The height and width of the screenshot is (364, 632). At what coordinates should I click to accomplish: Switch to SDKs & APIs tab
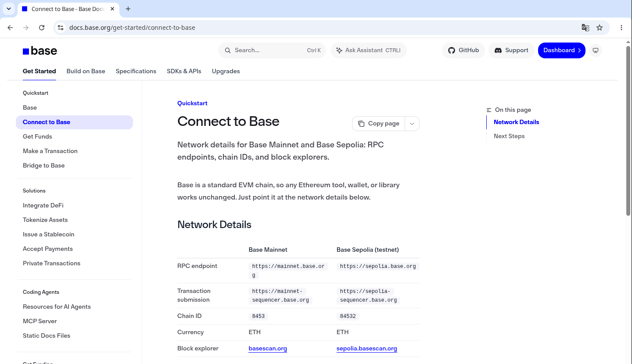tap(184, 71)
